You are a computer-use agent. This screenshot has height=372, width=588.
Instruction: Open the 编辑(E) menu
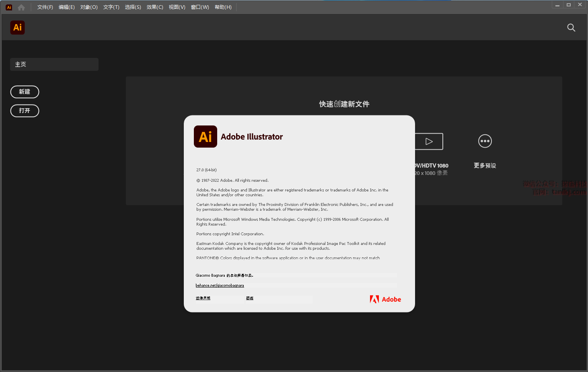tap(67, 7)
